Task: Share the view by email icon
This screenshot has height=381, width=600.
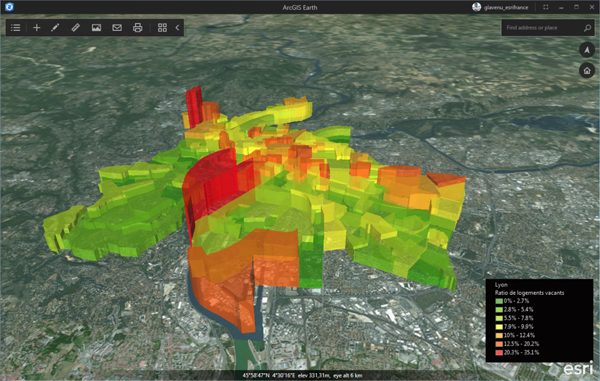Action: pyautogui.click(x=117, y=28)
